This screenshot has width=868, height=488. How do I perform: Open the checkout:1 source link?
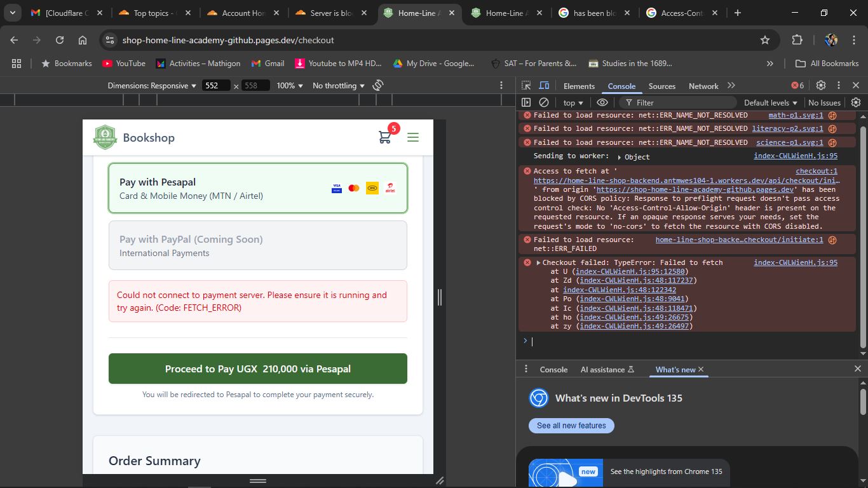click(x=817, y=171)
